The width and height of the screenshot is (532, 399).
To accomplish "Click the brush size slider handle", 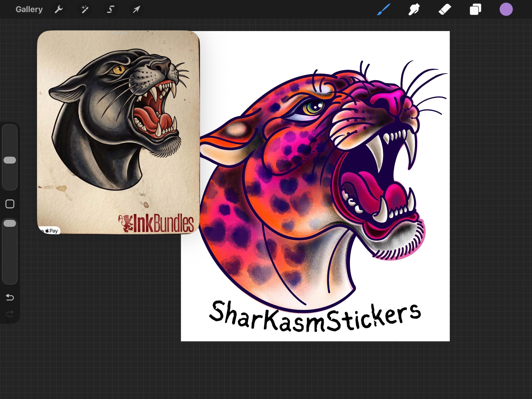I will 10,160.
